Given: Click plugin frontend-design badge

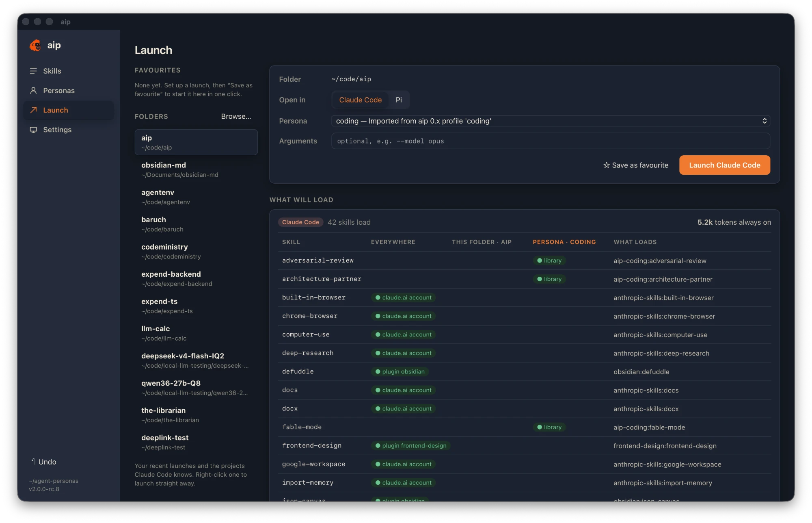Looking at the screenshot, I should click(410, 445).
